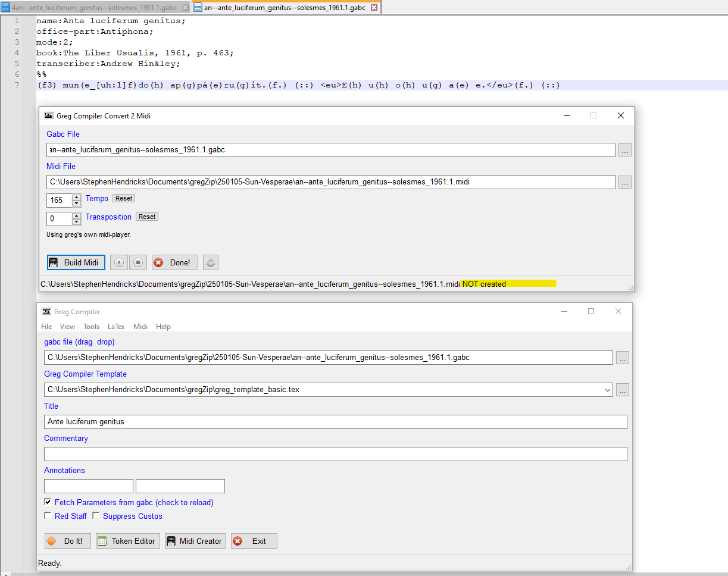Open Midi menu in Greg Compiler

(x=140, y=327)
